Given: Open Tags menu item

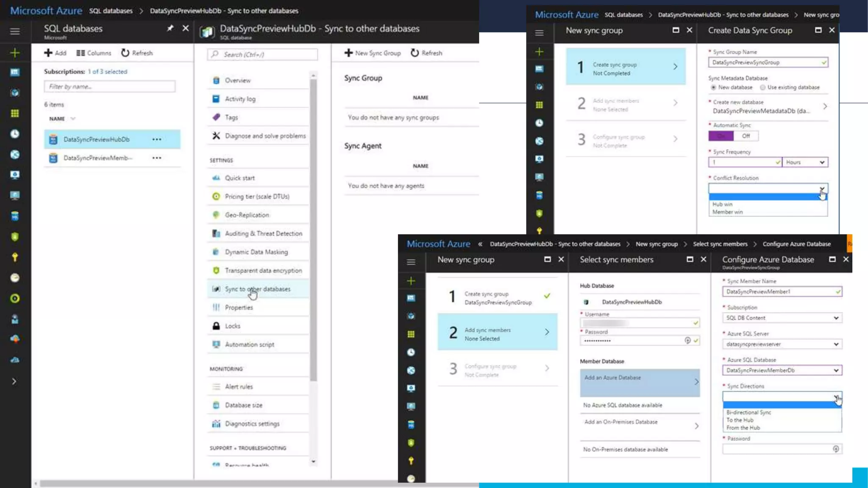Looking at the screenshot, I should point(258,117).
